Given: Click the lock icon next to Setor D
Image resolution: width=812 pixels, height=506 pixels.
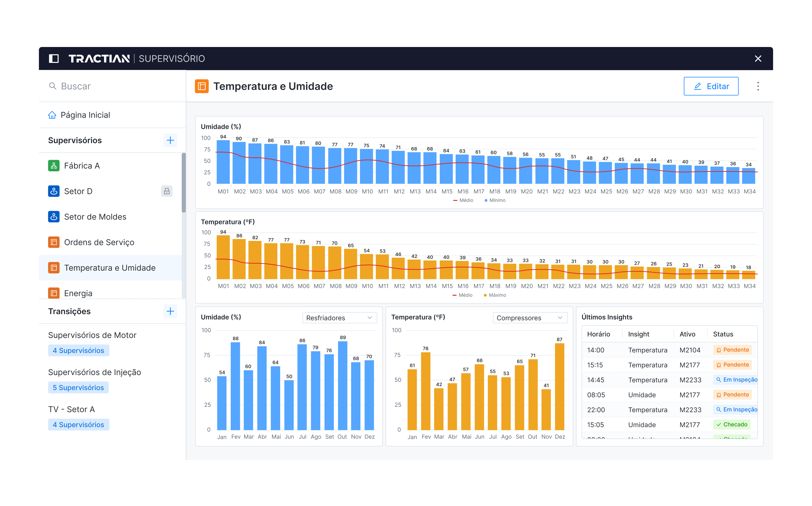Looking at the screenshot, I should (167, 191).
